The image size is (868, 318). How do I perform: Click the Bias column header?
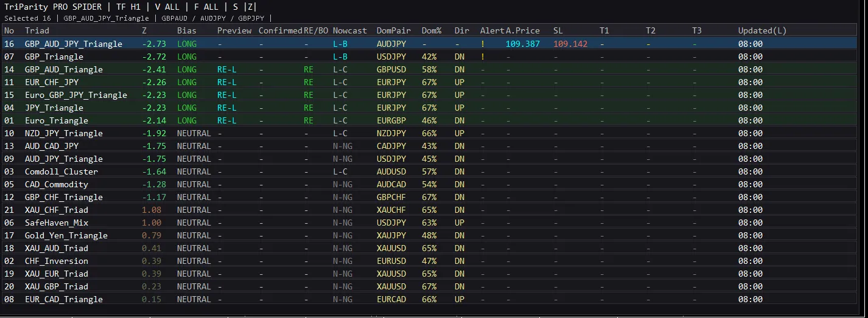coord(187,30)
